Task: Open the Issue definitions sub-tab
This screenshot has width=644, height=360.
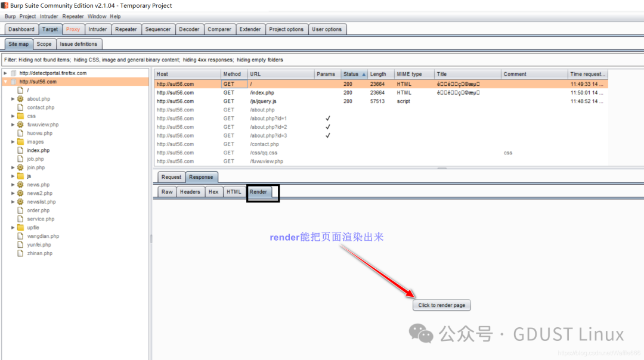Action: click(x=78, y=44)
